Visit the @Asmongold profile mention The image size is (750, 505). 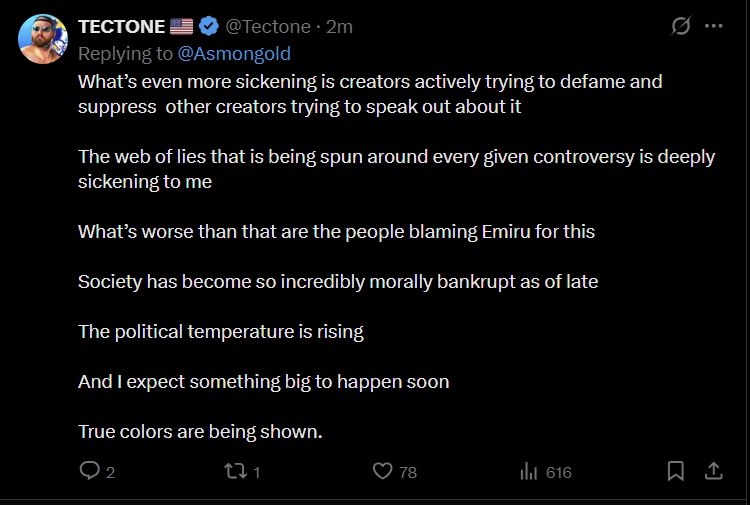[x=234, y=53]
